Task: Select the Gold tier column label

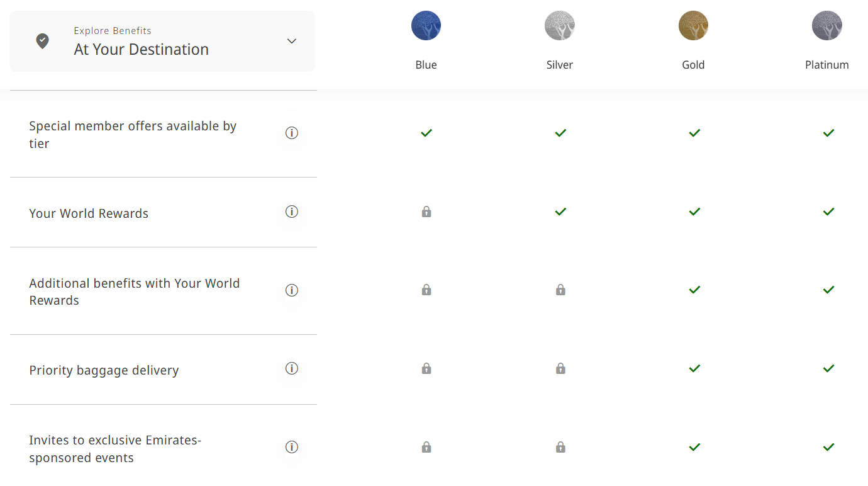Action: [693, 65]
